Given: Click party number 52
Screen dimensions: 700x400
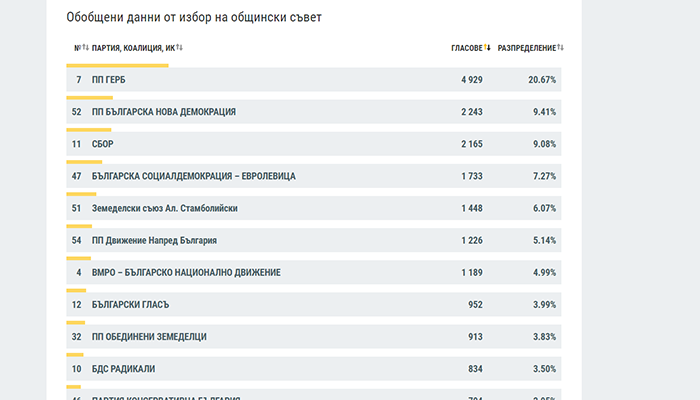Looking at the screenshot, I should pos(77,112).
